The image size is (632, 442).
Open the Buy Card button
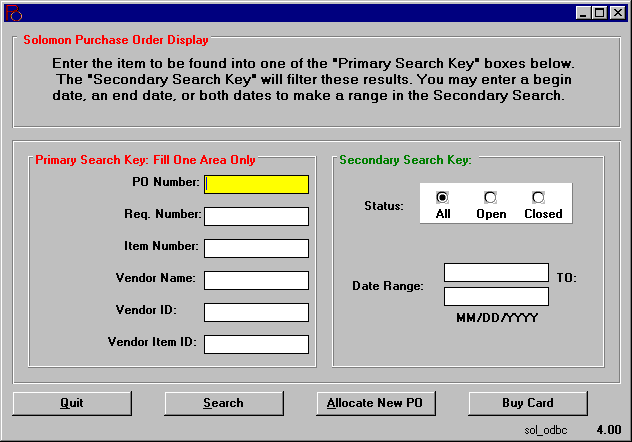527,403
